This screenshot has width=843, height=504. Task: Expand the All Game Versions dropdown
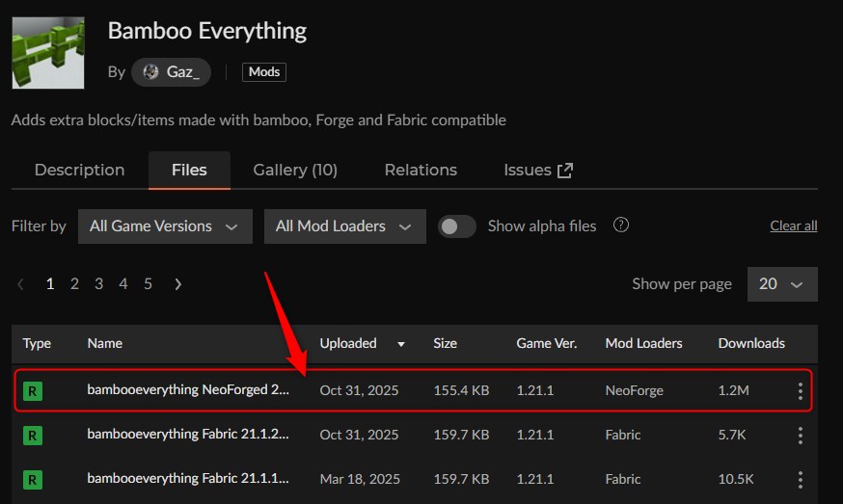[165, 226]
